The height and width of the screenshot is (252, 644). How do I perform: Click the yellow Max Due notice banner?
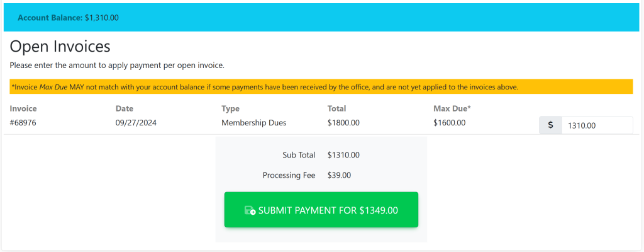click(x=321, y=87)
